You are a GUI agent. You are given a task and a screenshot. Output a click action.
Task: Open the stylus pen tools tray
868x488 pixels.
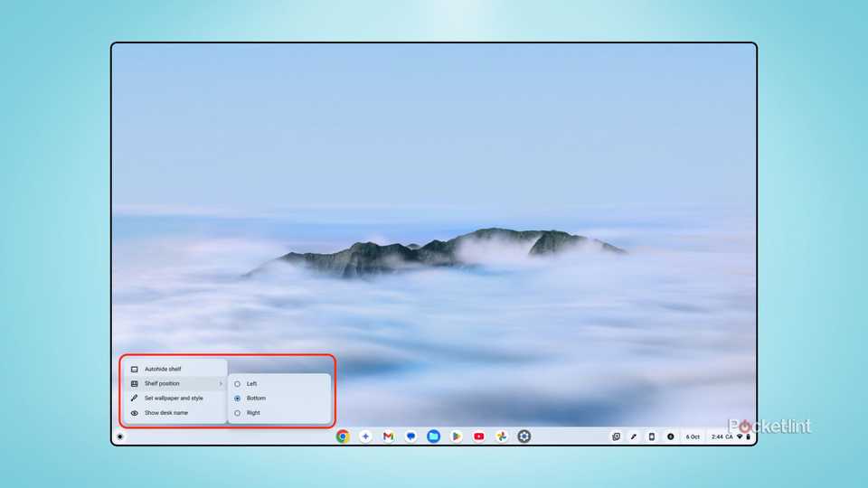coord(634,436)
